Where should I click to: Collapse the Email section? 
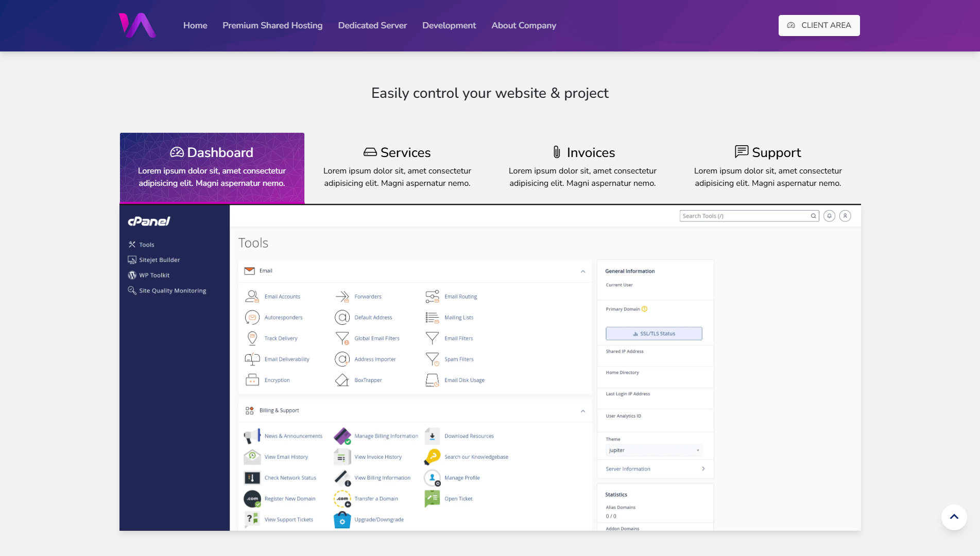pyautogui.click(x=583, y=271)
